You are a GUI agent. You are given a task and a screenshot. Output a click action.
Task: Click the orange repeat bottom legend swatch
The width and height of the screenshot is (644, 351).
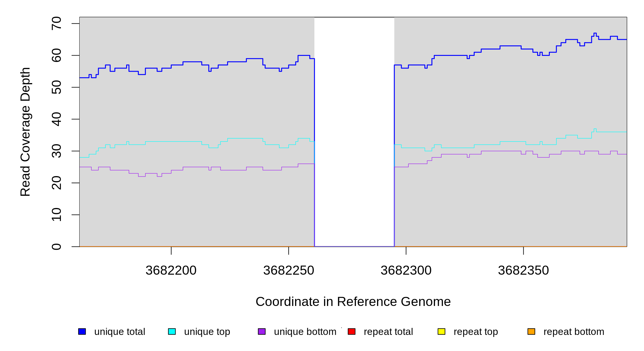click(531, 331)
